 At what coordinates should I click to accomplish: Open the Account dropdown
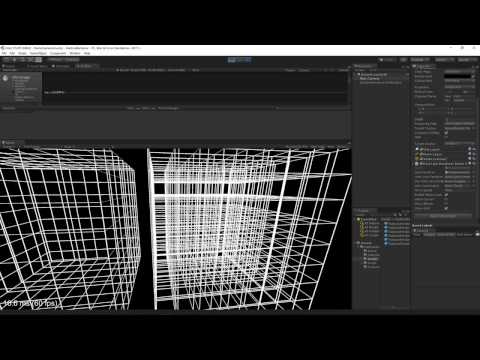pyautogui.click(x=420, y=60)
